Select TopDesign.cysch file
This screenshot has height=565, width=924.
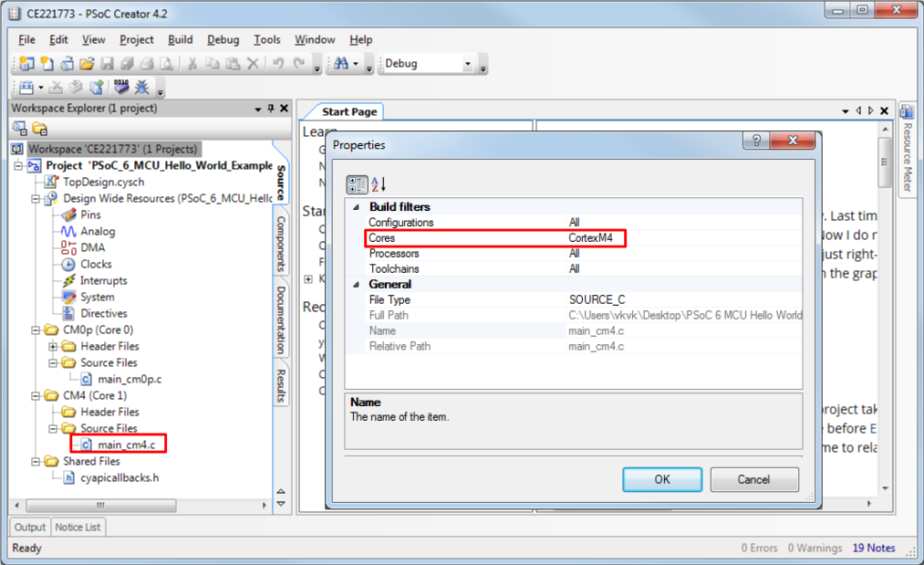coord(104,183)
